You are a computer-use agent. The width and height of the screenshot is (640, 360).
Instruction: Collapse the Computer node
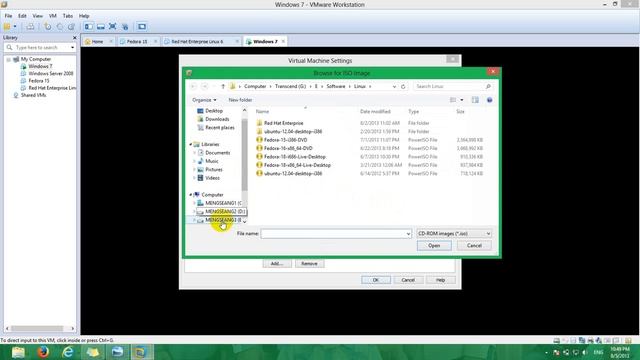pos(191,195)
